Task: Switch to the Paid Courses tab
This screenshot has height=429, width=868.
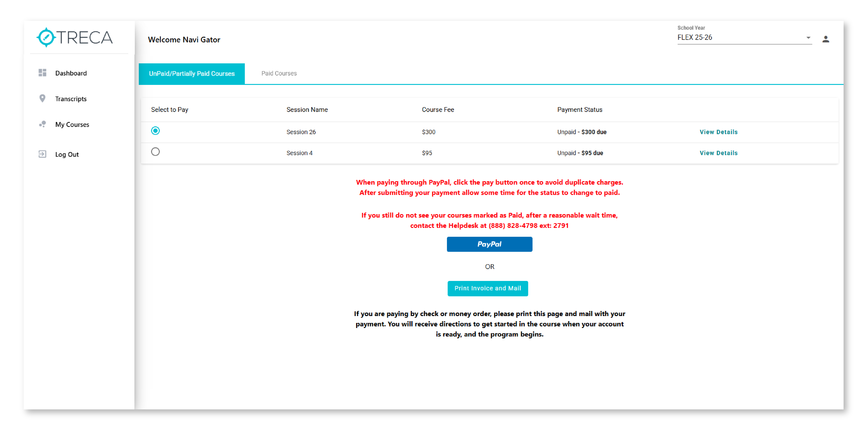Action: pos(279,73)
